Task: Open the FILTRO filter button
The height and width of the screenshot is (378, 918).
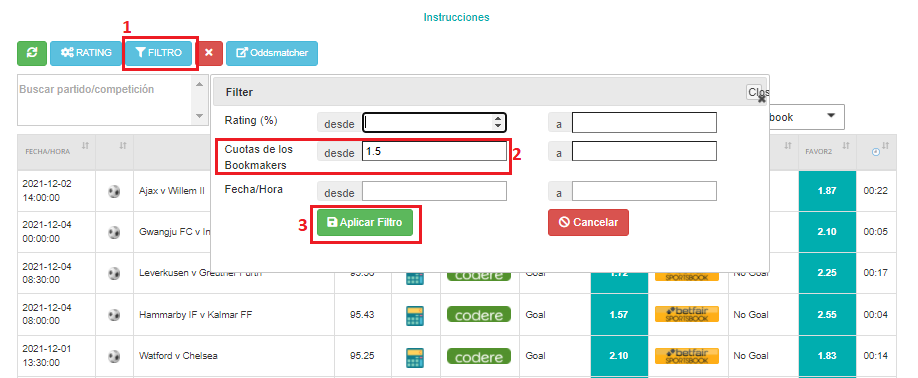Action: [x=160, y=53]
